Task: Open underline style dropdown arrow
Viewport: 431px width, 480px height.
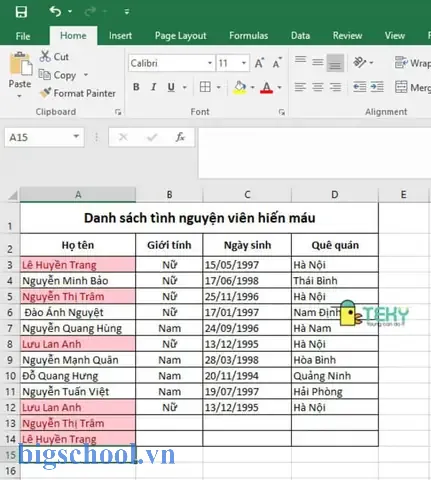Action: point(184,87)
